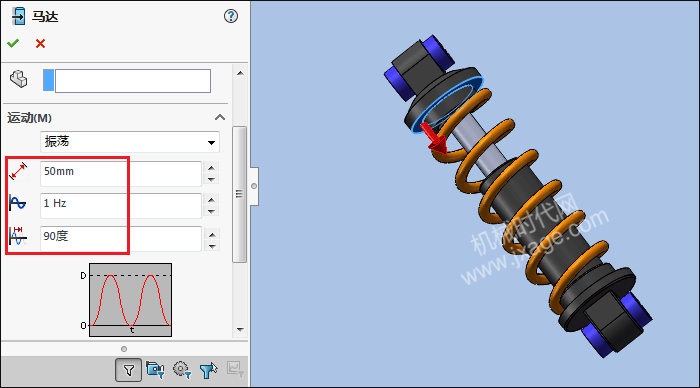Decrease the 1 Hz frequency value
The width and height of the screenshot is (700, 388).
click(212, 212)
